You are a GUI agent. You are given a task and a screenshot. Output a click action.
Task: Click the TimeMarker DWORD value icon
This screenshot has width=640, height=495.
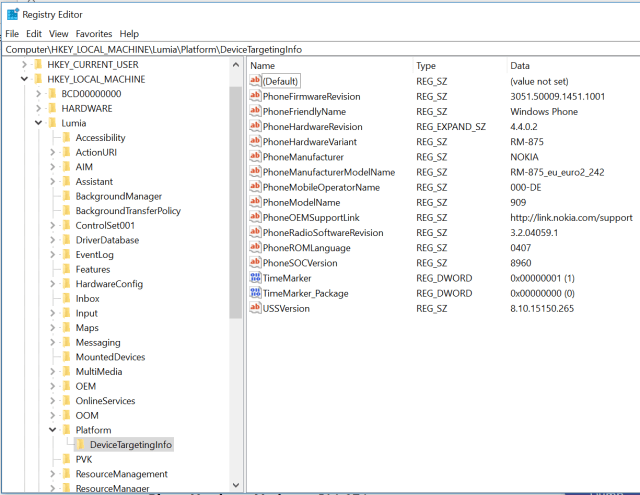point(255,278)
